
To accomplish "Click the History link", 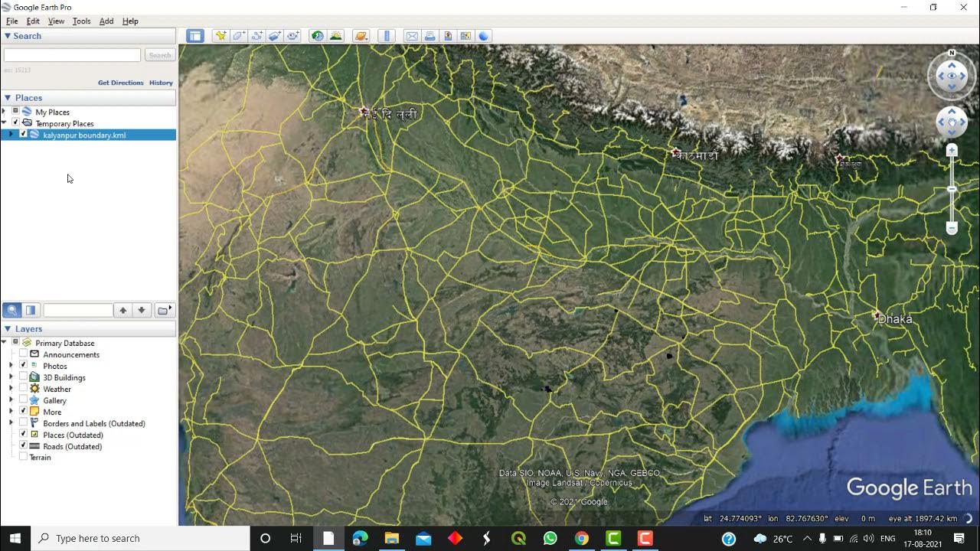I will pyautogui.click(x=161, y=83).
